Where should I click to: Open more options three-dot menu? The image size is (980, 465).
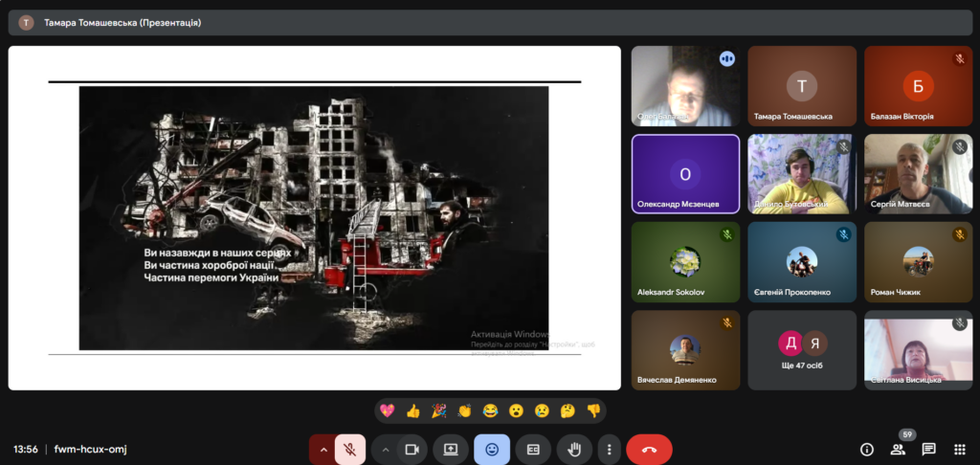[609, 449]
